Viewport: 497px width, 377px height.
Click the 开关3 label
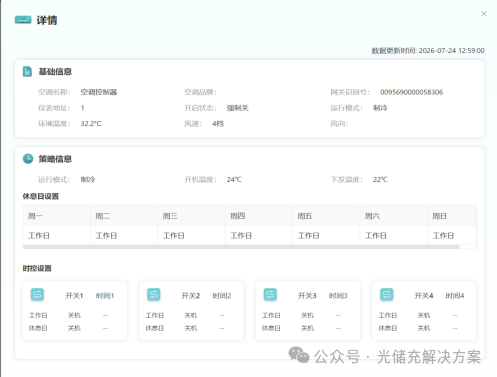point(307,296)
